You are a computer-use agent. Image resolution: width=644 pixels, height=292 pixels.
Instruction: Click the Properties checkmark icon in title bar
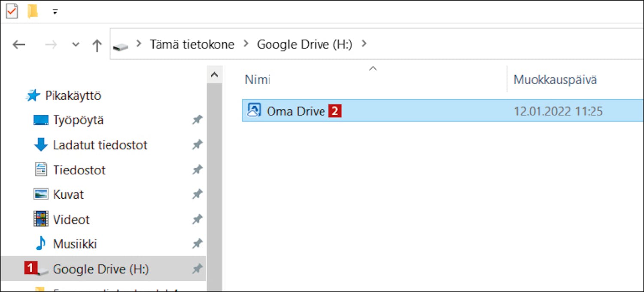tap(12, 11)
